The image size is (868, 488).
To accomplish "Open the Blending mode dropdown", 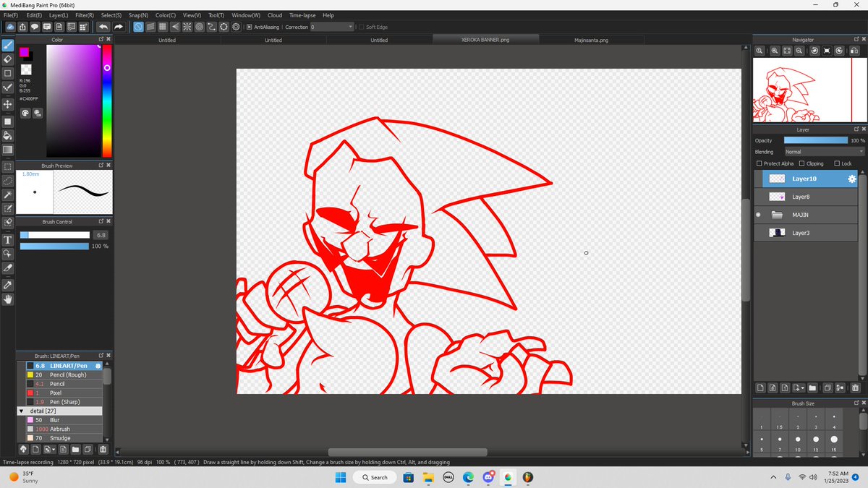I will [x=825, y=152].
